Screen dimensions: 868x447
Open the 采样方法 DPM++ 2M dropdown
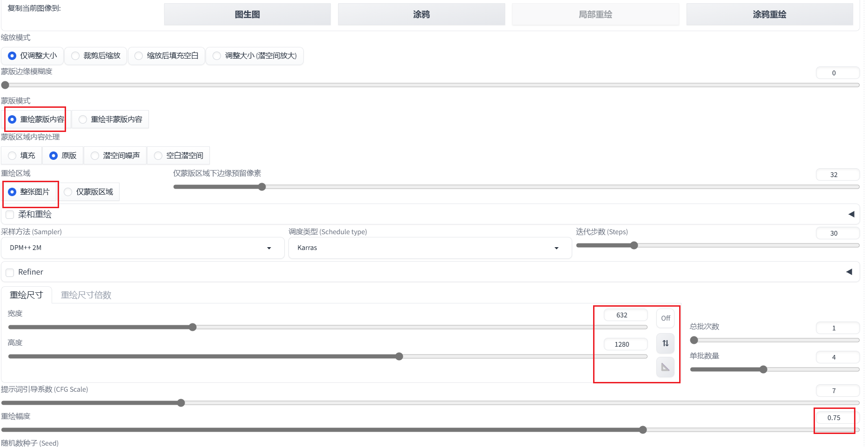click(142, 248)
